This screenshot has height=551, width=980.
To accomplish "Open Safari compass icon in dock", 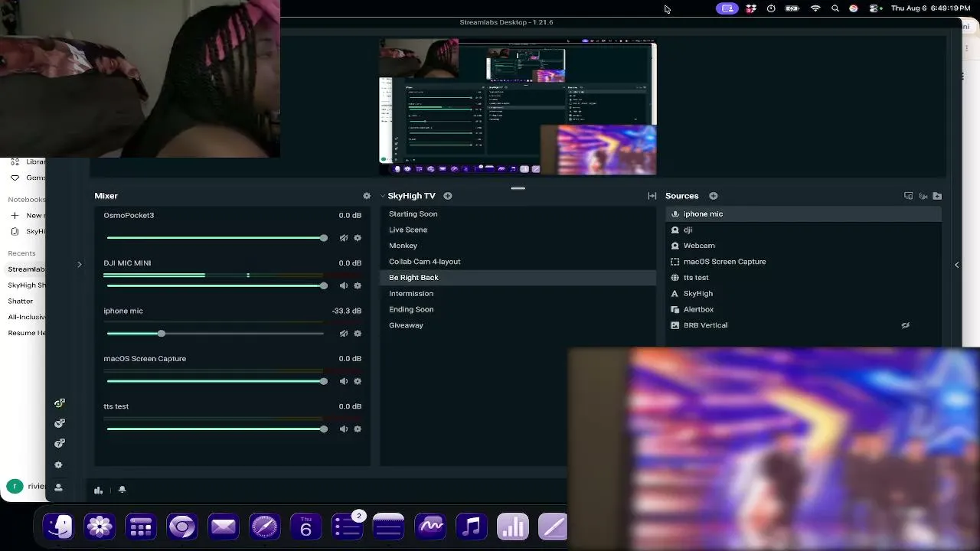I will pyautogui.click(x=264, y=527).
